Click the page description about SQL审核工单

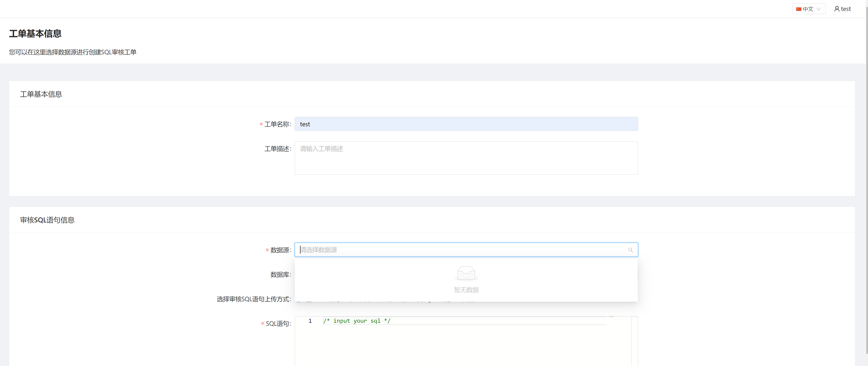[73, 52]
